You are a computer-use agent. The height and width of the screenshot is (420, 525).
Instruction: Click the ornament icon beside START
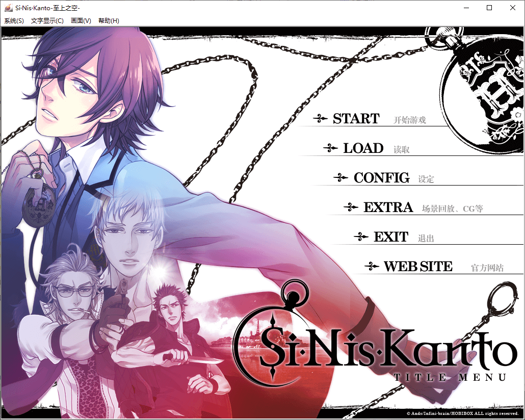pos(320,119)
